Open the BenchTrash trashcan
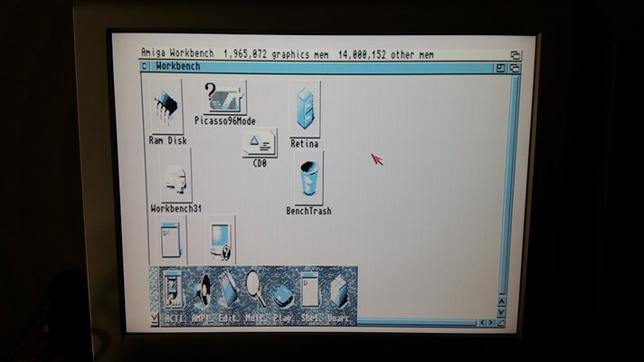Viewport: 644px width, 362px height. [308, 179]
